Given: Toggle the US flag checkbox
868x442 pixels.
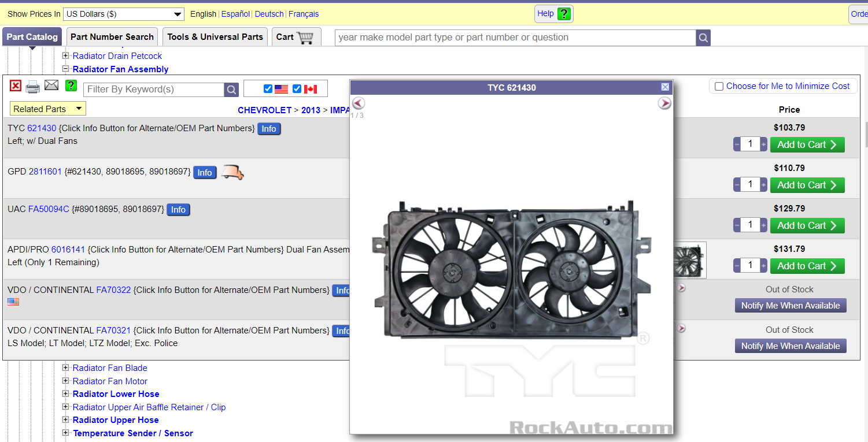Looking at the screenshot, I should 268,89.
